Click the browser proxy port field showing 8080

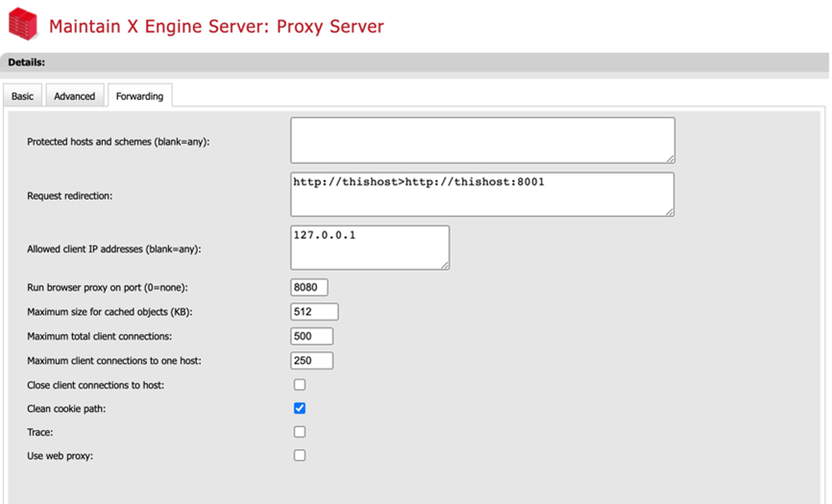click(309, 288)
